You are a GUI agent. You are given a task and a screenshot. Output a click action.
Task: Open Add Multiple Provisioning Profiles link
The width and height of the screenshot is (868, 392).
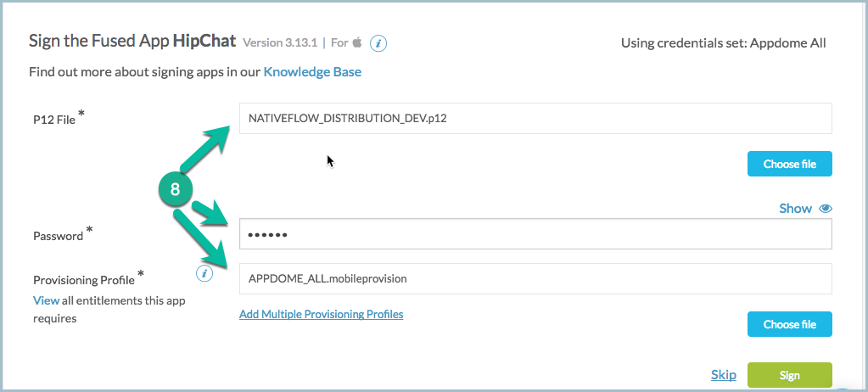321,315
